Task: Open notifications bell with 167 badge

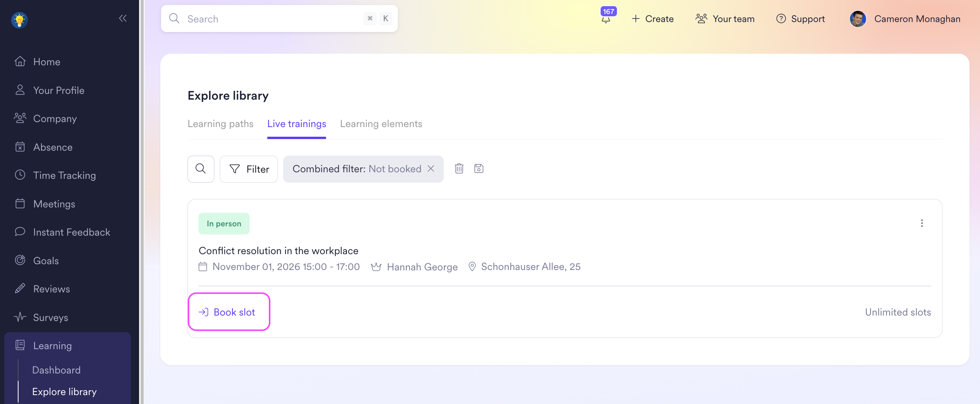Action: point(606,19)
